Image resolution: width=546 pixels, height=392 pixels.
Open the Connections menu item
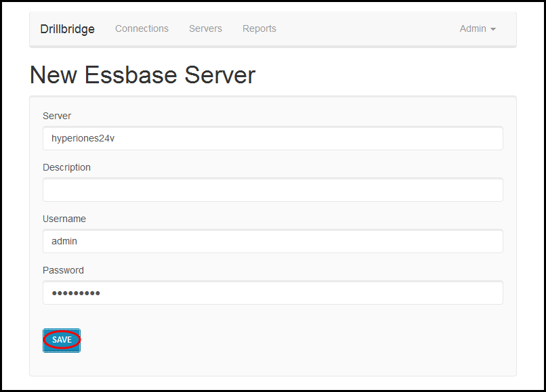[x=142, y=28]
